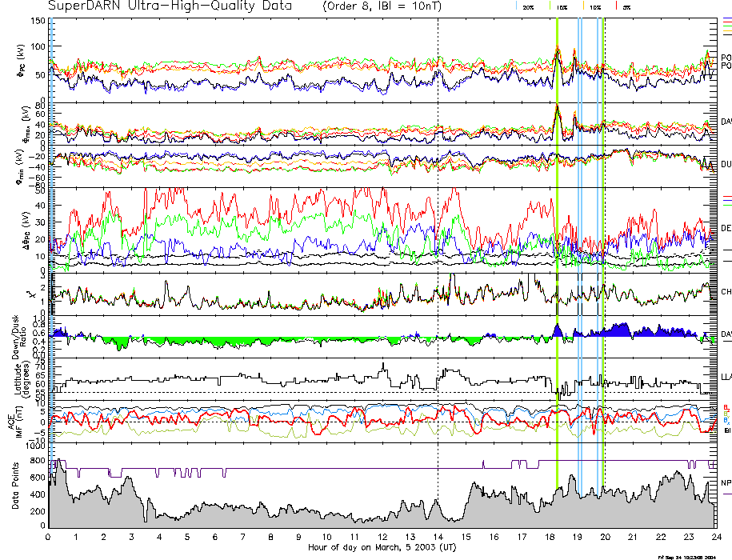Click the "600" tick on the Data Points axis
732x560 pixels.
38,478
